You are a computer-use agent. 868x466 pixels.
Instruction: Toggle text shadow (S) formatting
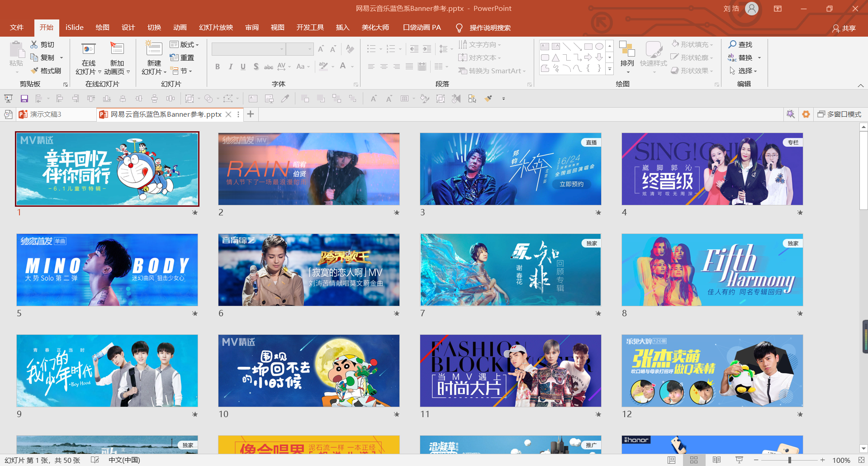tap(256, 67)
